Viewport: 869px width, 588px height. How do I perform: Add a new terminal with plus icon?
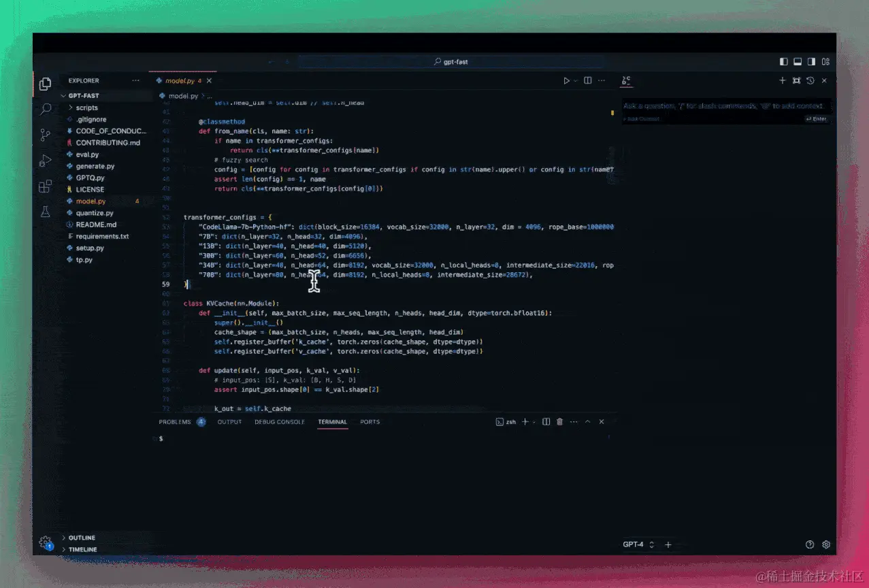525,422
